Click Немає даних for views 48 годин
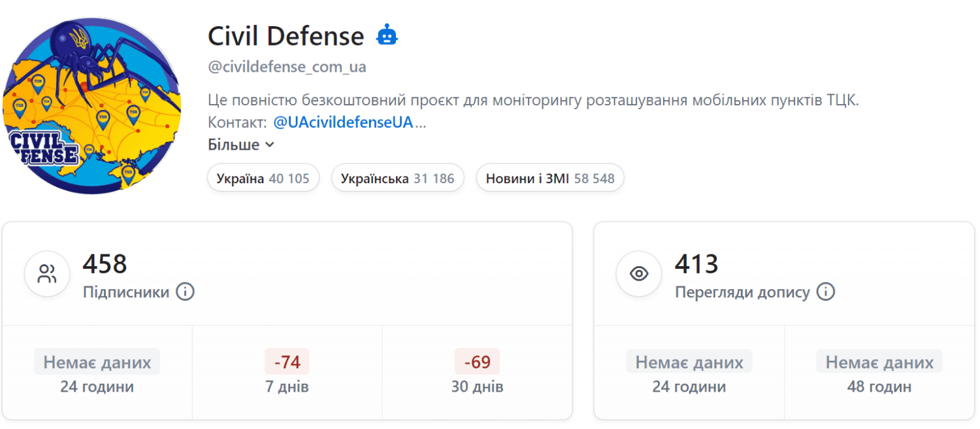980x429 pixels. click(x=879, y=362)
